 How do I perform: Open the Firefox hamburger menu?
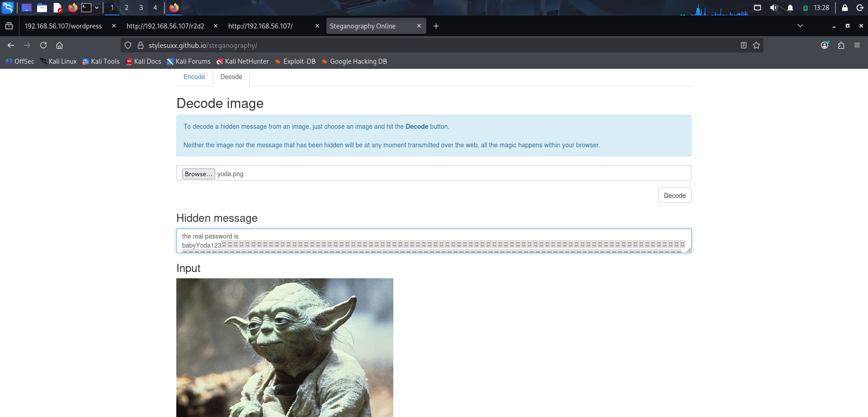pos(857,45)
